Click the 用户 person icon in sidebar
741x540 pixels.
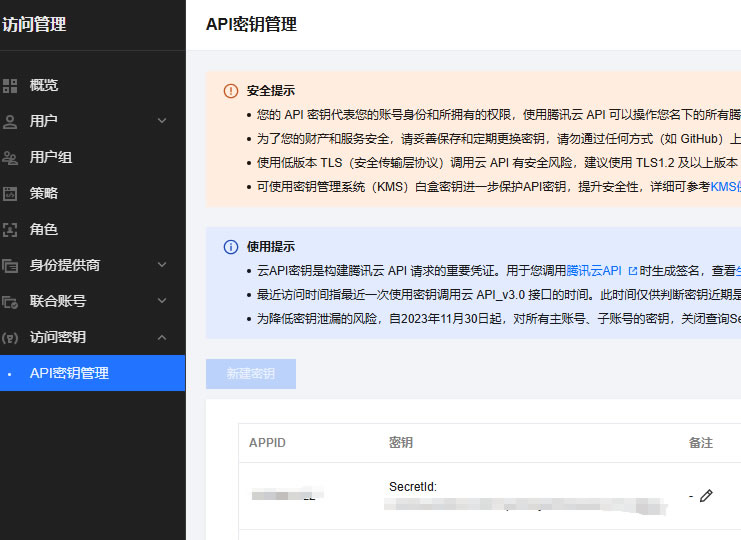11,121
